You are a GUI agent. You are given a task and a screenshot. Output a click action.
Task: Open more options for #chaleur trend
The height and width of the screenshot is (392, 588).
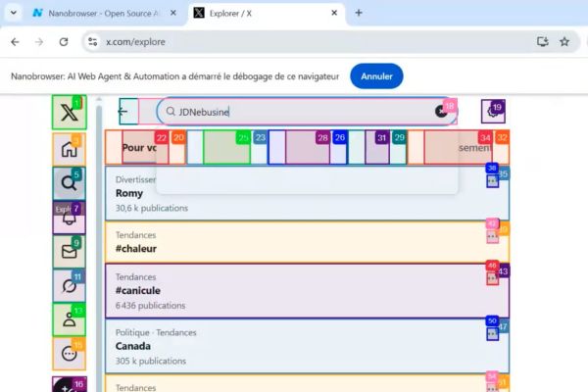492,237
